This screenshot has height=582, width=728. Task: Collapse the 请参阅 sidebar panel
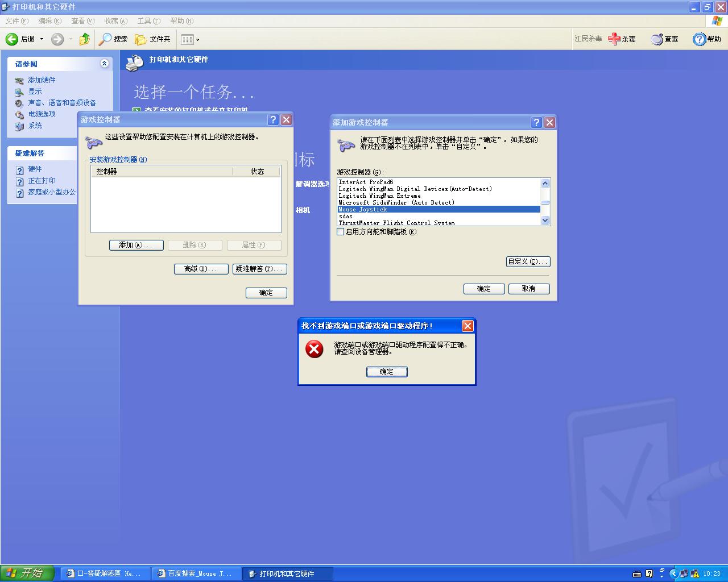(104, 64)
